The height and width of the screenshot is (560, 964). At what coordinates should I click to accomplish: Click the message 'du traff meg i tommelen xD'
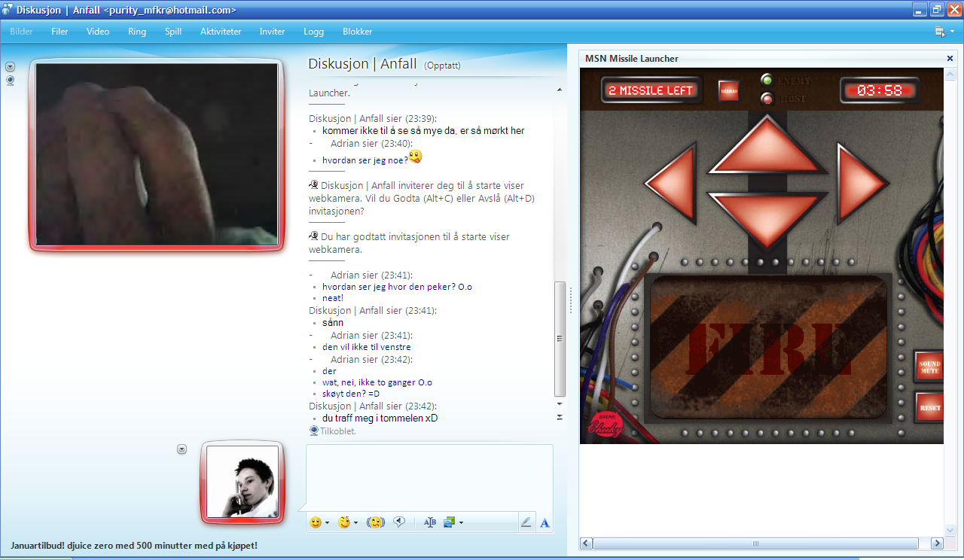[380, 418]
